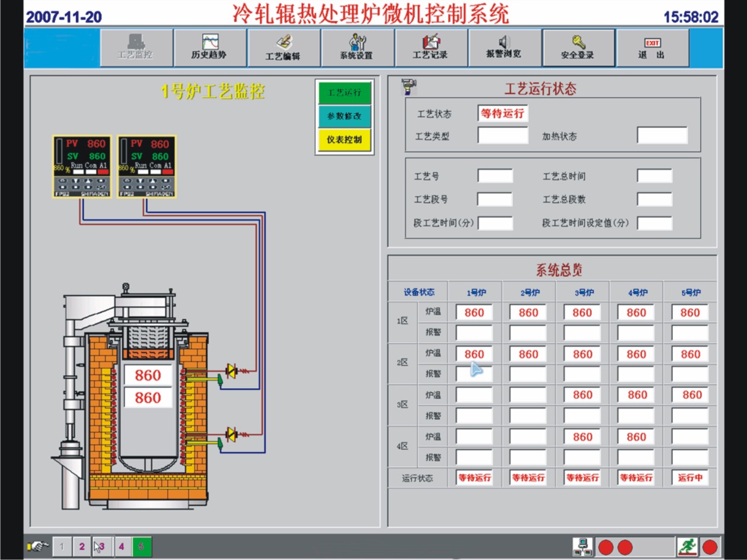This screenshot has height=560, width=747.
Task: Click 3号炉 运行状态 等待运行 cell
Action: coord(582,478)
